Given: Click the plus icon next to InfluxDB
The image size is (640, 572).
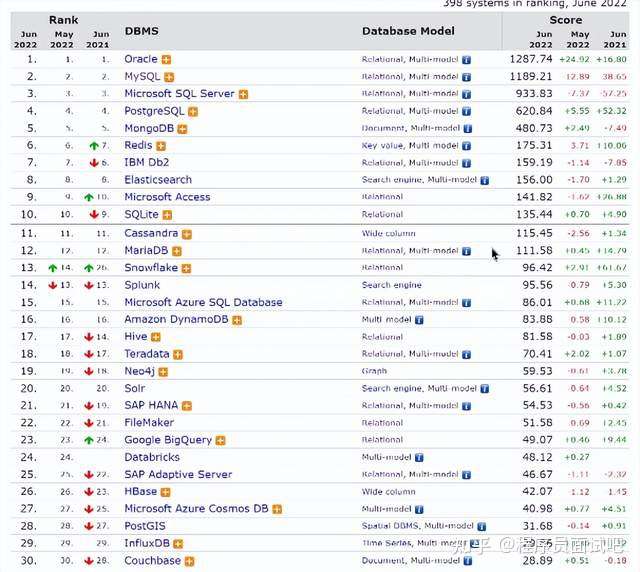Looking at the screenshot, I should pyautogui.click(x=178, y=544).
